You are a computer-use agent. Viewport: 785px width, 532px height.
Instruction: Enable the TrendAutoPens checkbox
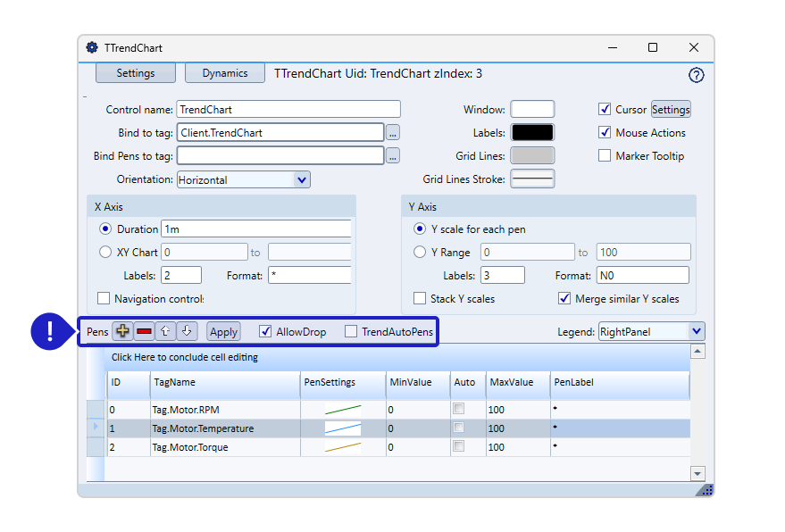pyautogui.click(x=352, y=332)
